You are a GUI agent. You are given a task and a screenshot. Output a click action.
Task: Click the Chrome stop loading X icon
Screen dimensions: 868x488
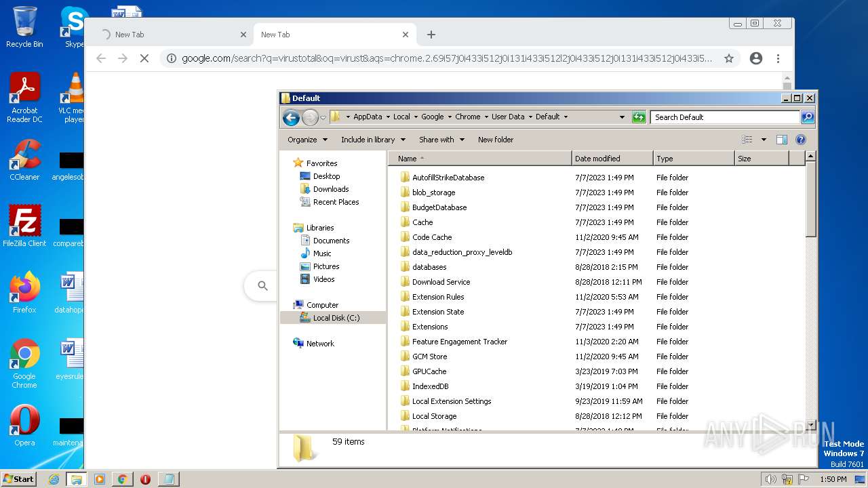[144, 58]
